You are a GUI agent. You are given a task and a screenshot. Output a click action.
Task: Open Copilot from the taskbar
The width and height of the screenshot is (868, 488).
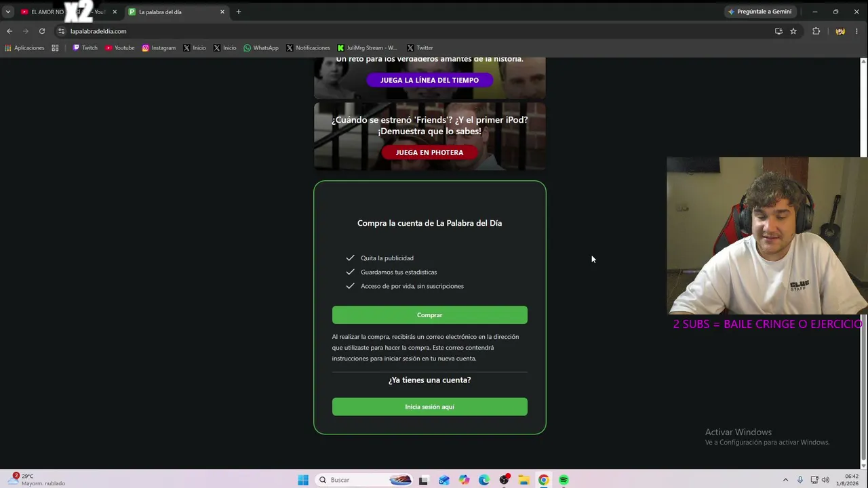[x=464, y=480]
